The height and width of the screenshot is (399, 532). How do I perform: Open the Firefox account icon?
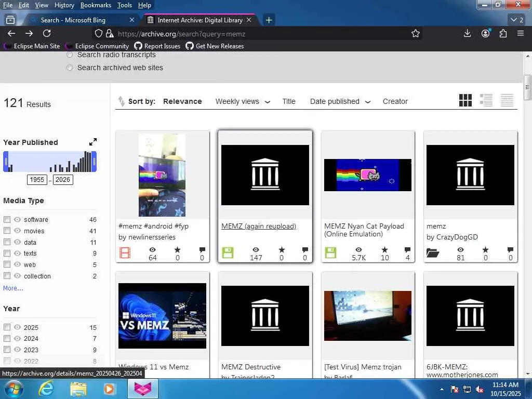pos(486,33)
